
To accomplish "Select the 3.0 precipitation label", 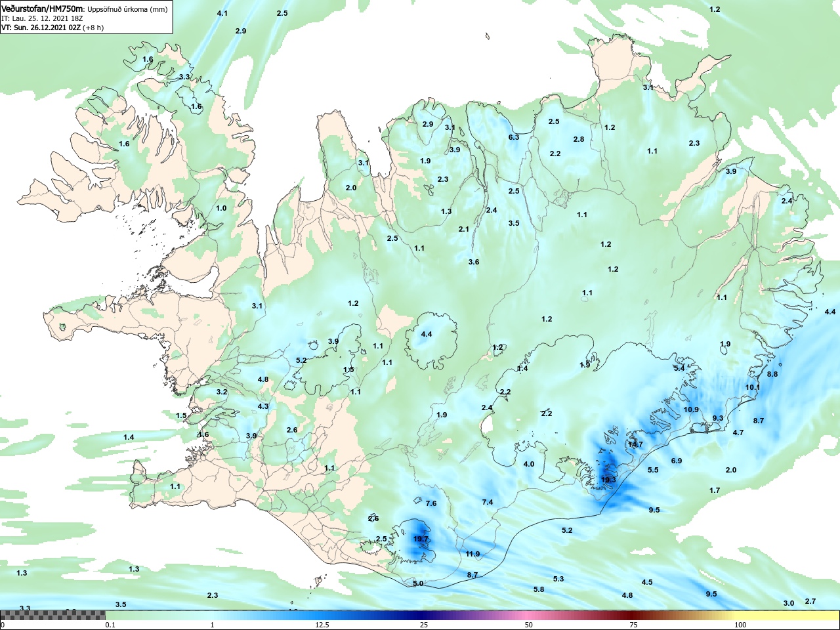I will pos(789,604).
